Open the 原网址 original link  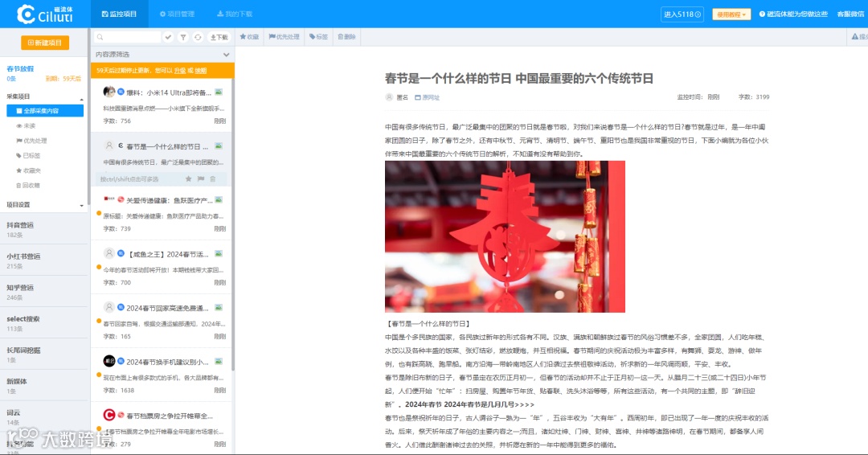pos(427,97)
